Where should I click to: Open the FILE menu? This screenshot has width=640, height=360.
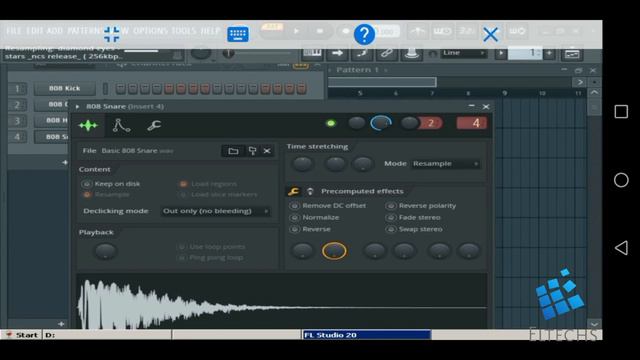(14, 31)
